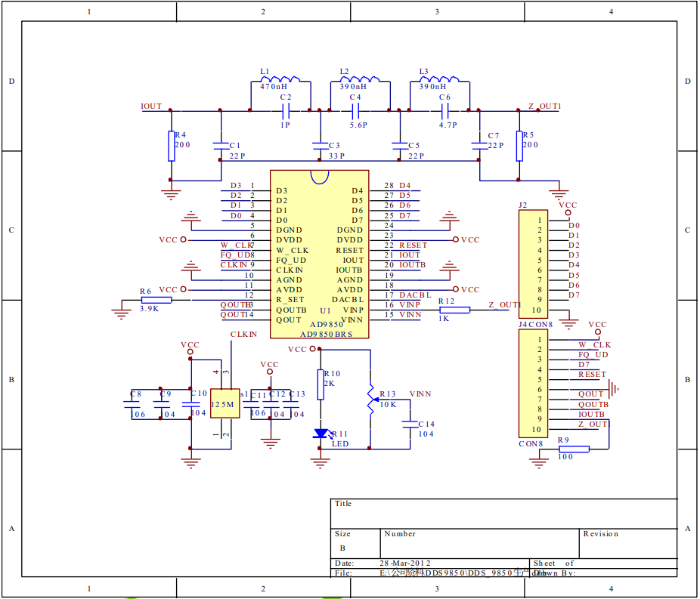The image size is (700, 599).
Task: Pick the C1 capacitor symbol
Action: tap(221, 145)
